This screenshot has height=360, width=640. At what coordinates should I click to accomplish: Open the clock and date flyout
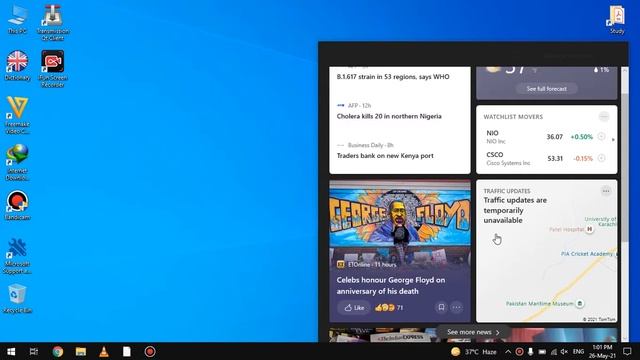pos(602,351)
